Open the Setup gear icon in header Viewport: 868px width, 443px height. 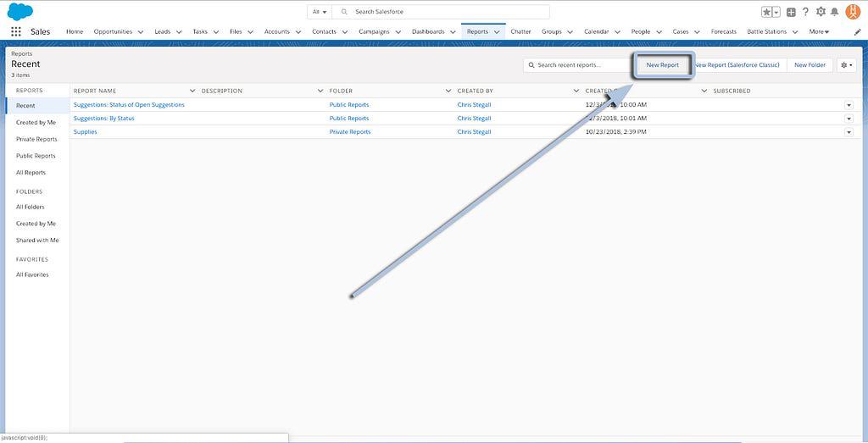tap(821, 12)
